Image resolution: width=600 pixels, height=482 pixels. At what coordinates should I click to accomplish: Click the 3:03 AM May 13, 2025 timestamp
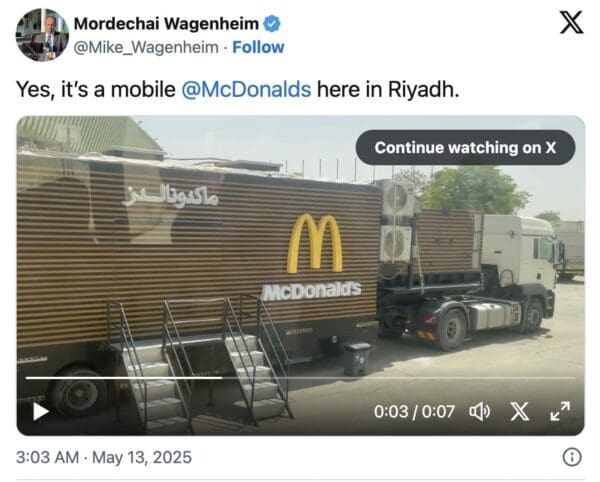[x=104, y=458]
